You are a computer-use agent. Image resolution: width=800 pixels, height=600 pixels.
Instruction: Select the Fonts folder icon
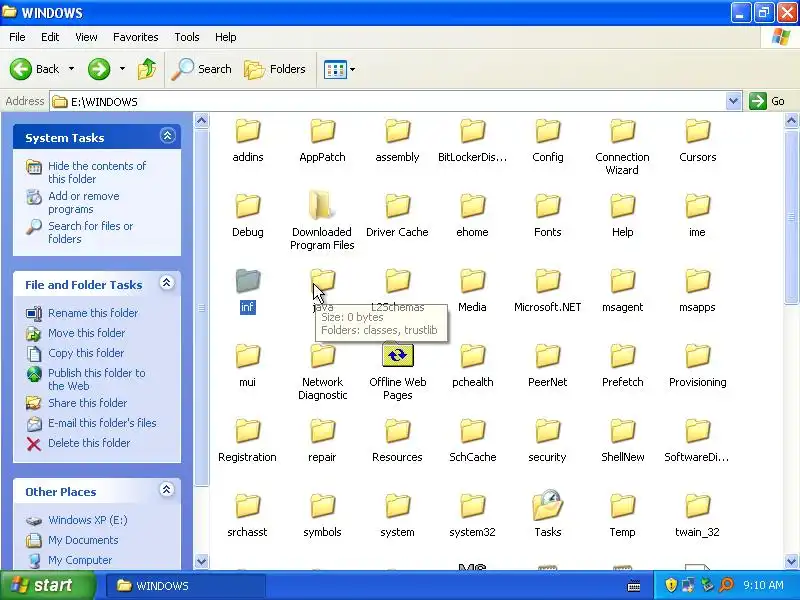(x=547, y=206)
